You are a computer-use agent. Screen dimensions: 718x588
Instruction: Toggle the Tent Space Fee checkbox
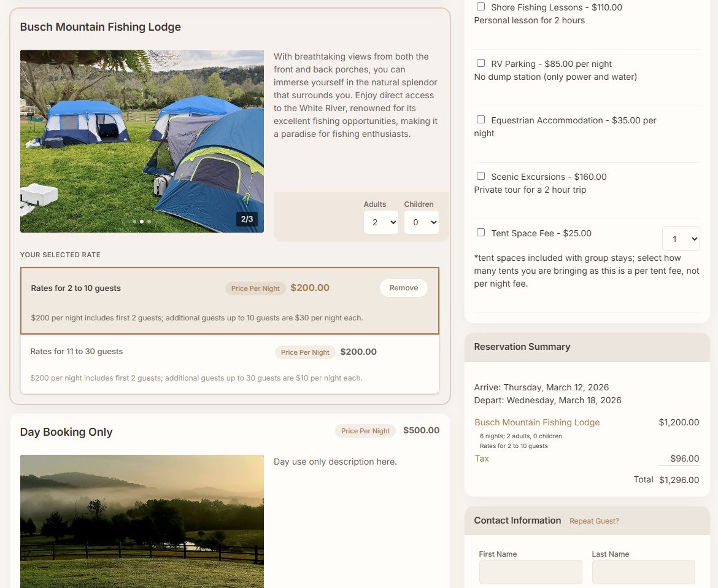point(481,232)
